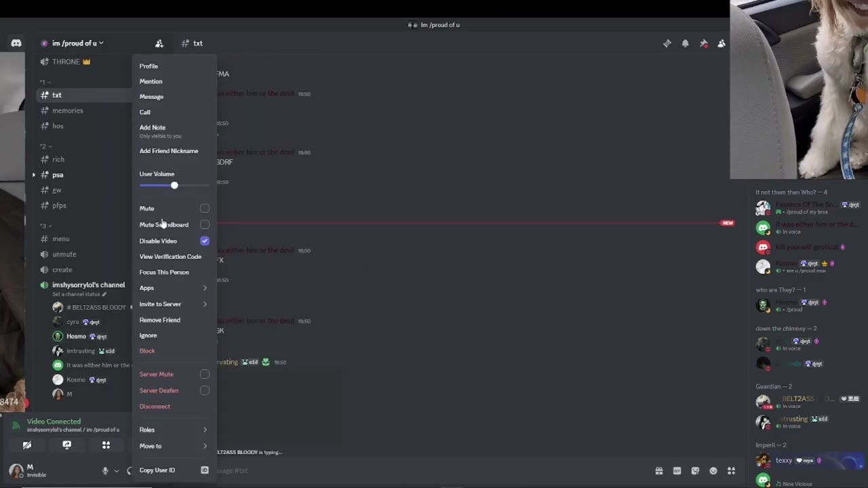
Task: Send a gift icon
Action: click(x=658, y=471)
